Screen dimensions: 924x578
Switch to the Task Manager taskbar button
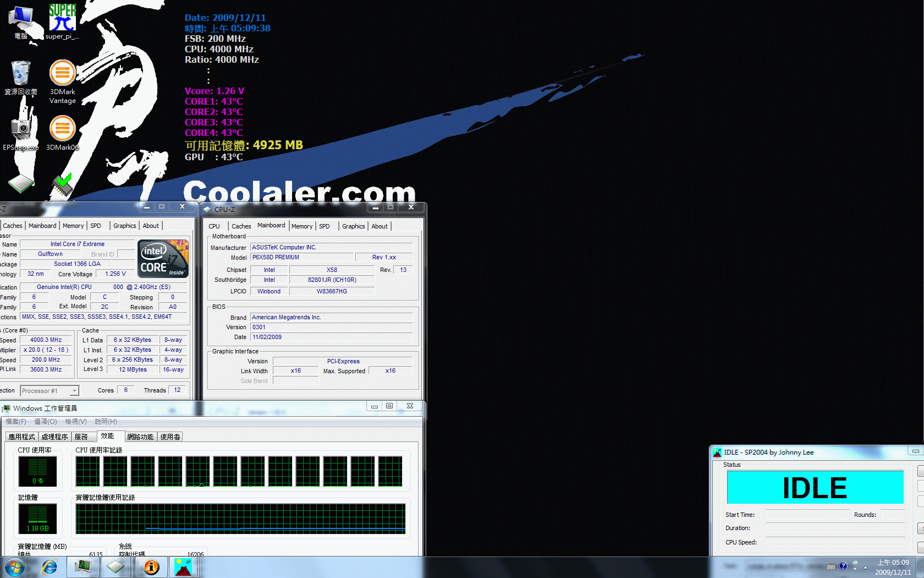pos(82,567)
